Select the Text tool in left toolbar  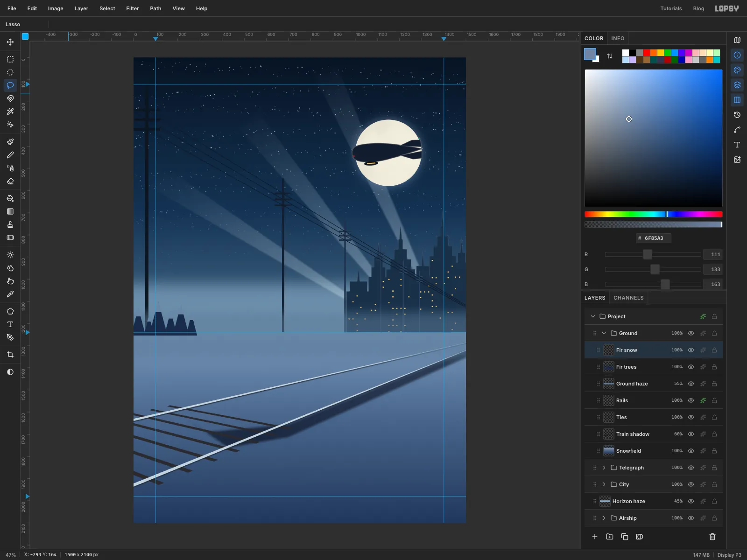10,324
